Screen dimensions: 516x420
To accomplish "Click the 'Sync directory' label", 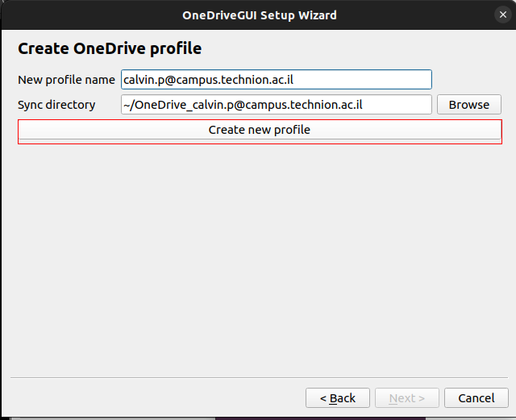I will click(x=56, y=105).
